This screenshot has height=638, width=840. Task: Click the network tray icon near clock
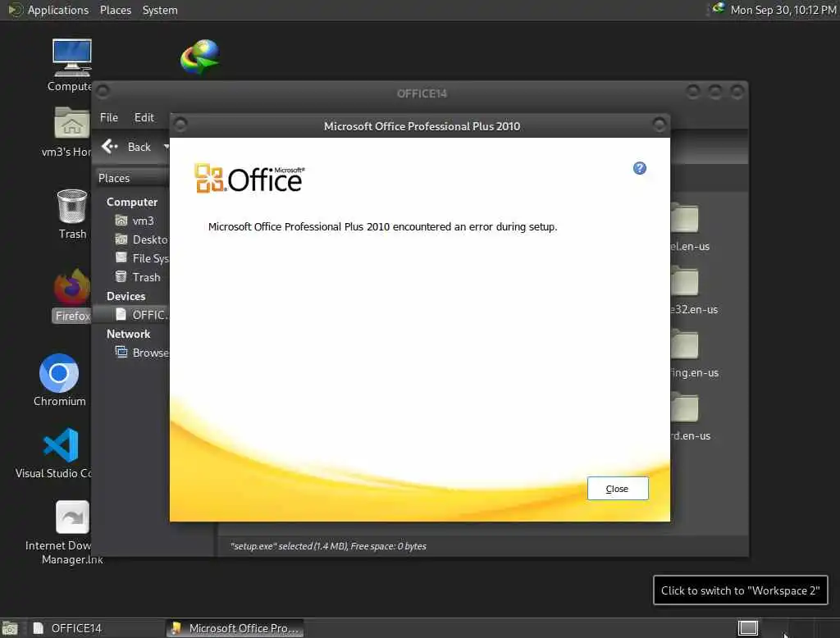tap(719, 9)
